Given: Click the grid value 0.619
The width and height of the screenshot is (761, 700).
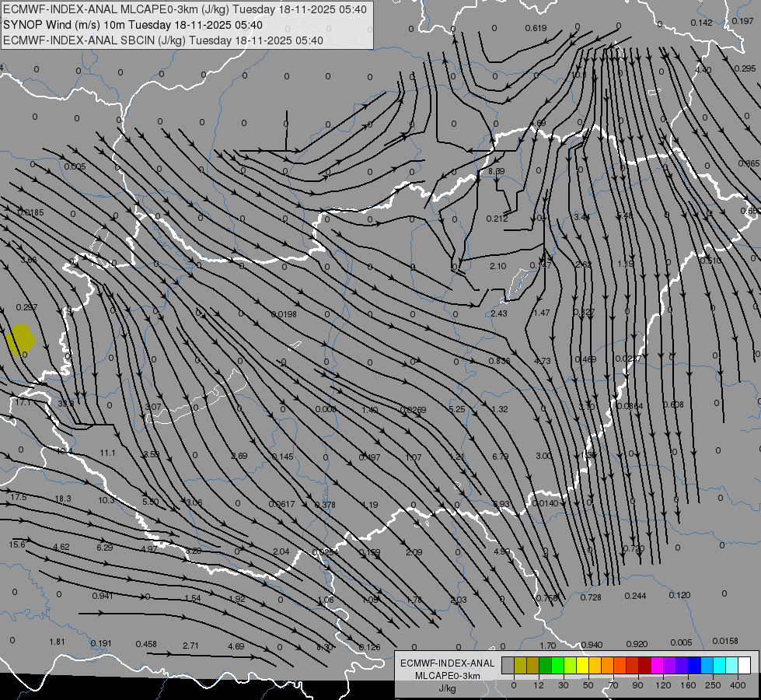Looking at the screenshot, I should point(536,28).
